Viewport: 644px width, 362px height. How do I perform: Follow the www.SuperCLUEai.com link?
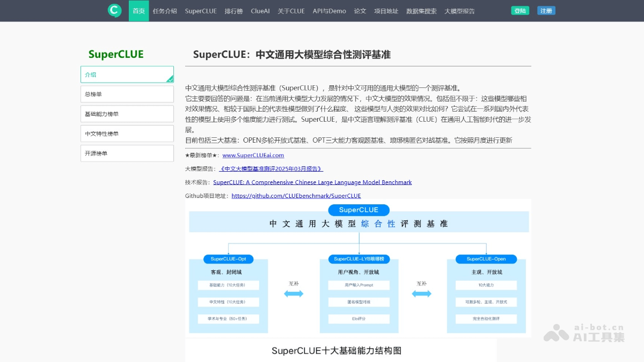coord(253,156)
